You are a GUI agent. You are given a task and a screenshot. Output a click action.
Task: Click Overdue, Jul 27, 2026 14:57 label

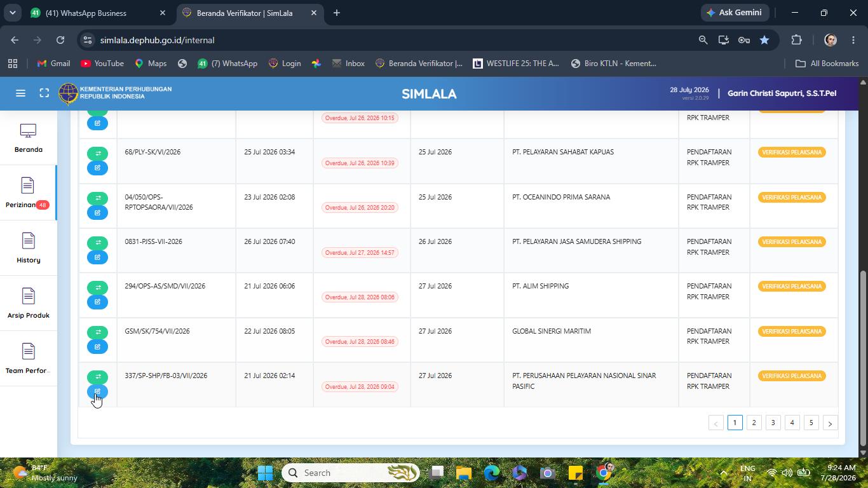[360, 252]
